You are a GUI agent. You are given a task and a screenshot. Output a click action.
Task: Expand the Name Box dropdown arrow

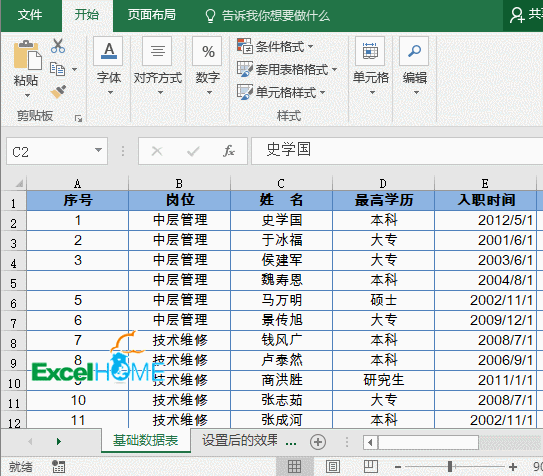point(98,150)
